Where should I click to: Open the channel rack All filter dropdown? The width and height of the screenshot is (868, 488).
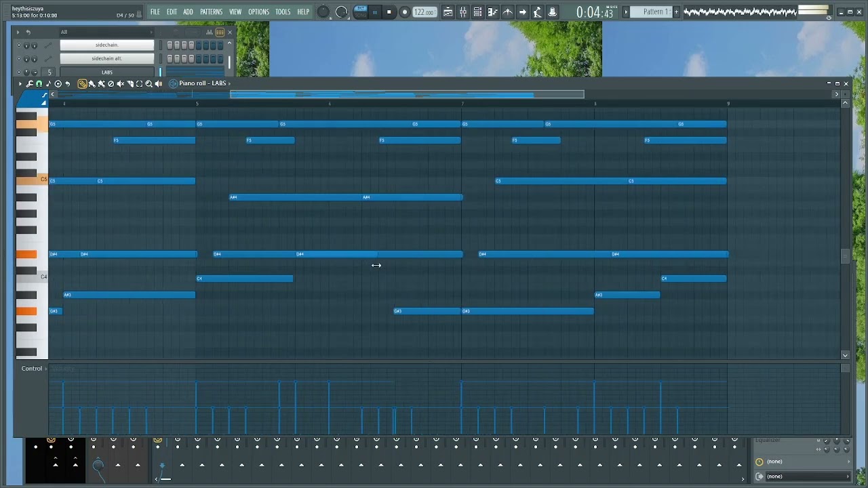coord(106,32)
